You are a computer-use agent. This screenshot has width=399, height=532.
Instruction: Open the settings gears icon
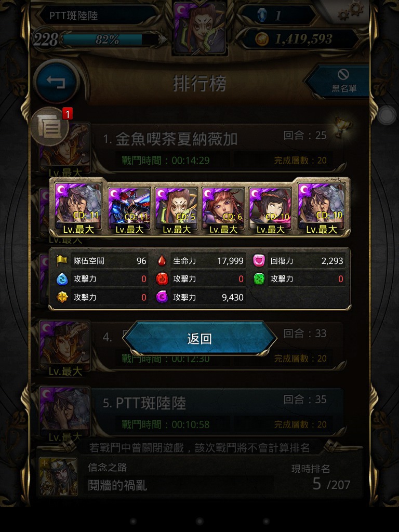click(351, 11)
